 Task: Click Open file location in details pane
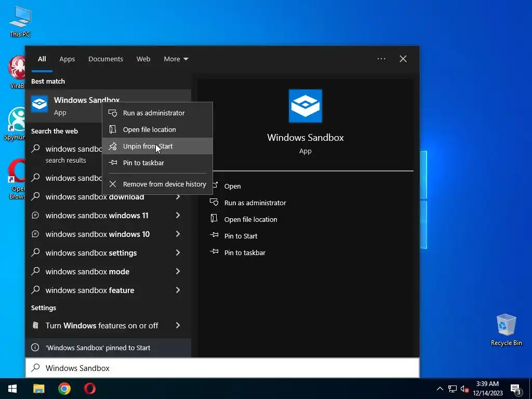(250, 220)
